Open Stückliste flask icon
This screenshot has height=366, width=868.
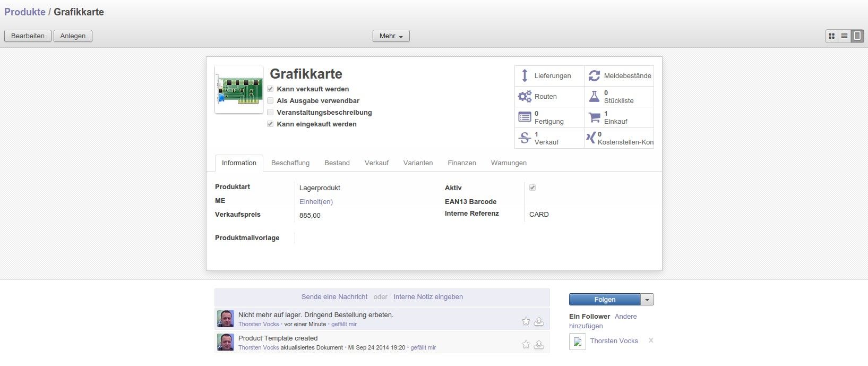pyautogui.click(x=594, y=97)
